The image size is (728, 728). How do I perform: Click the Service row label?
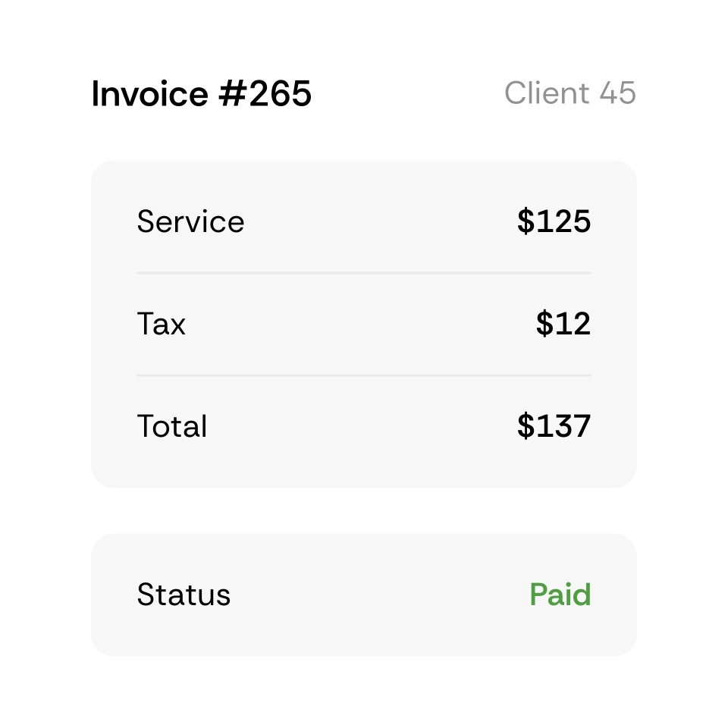pyautogui.click(x=190, y=221)
